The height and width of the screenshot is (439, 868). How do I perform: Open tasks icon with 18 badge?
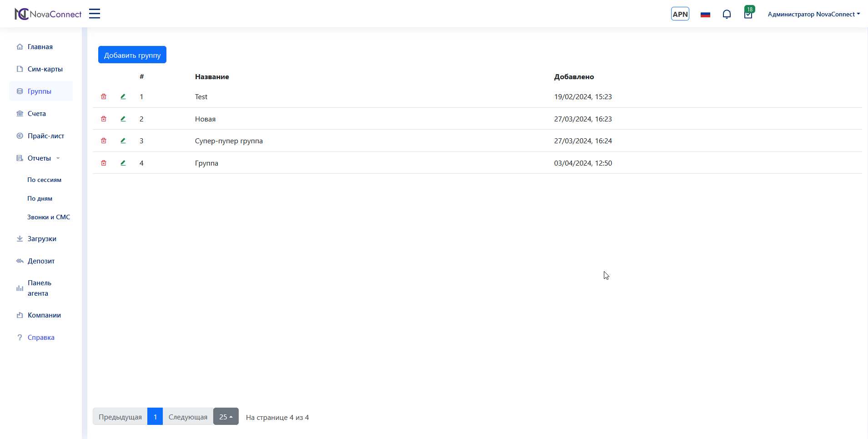pos(748,14)
